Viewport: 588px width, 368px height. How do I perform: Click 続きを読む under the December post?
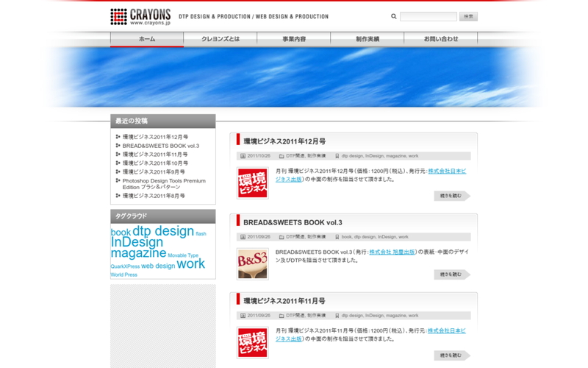(451, 196)
